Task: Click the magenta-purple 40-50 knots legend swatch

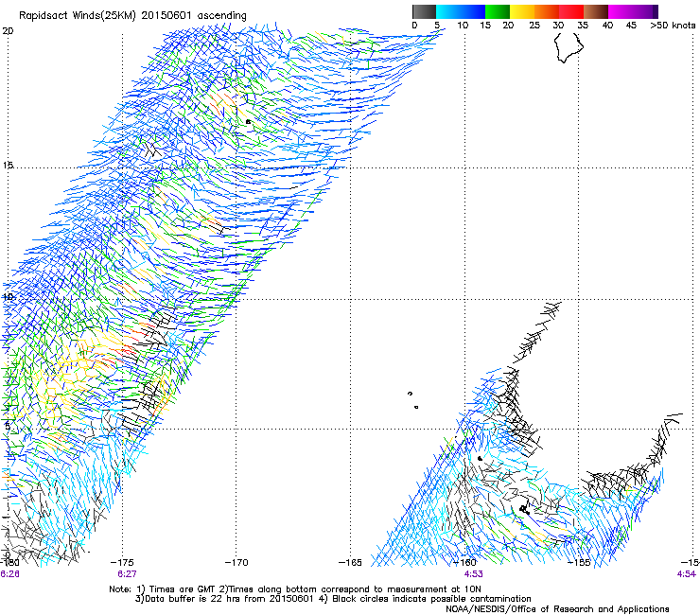Action: [x=633, y=11]
